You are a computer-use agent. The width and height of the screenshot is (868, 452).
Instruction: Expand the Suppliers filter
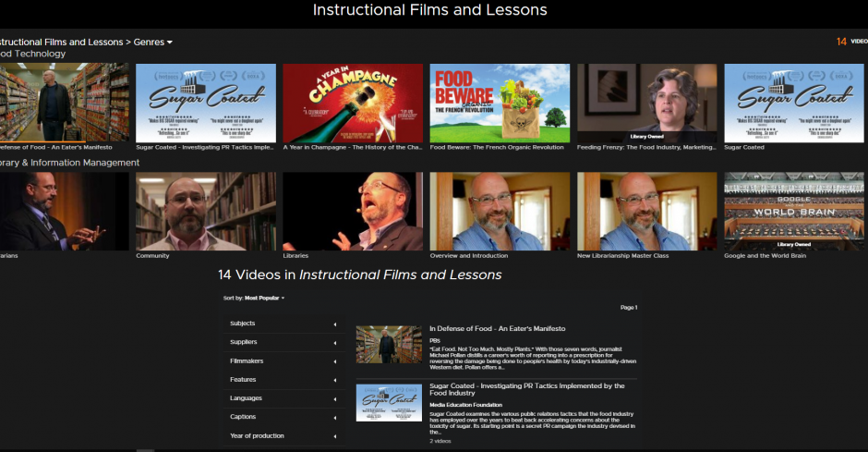(283, 342)
